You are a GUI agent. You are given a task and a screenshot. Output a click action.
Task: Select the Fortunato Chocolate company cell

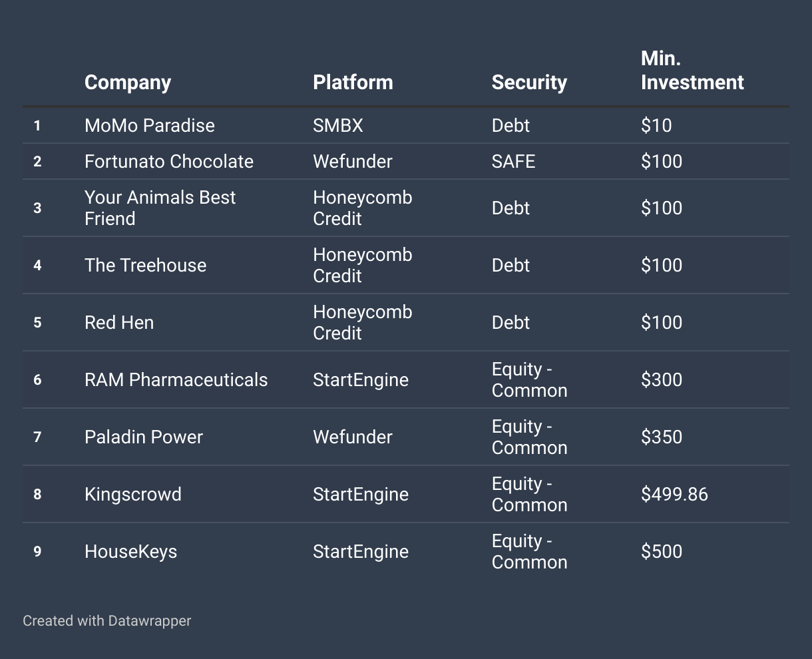169,162
